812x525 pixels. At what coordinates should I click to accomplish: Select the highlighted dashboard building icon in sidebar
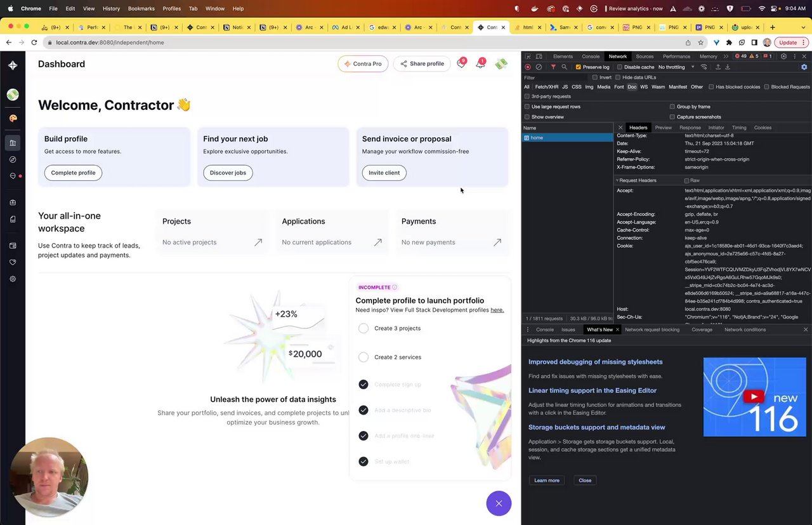[x=13, y=143]
